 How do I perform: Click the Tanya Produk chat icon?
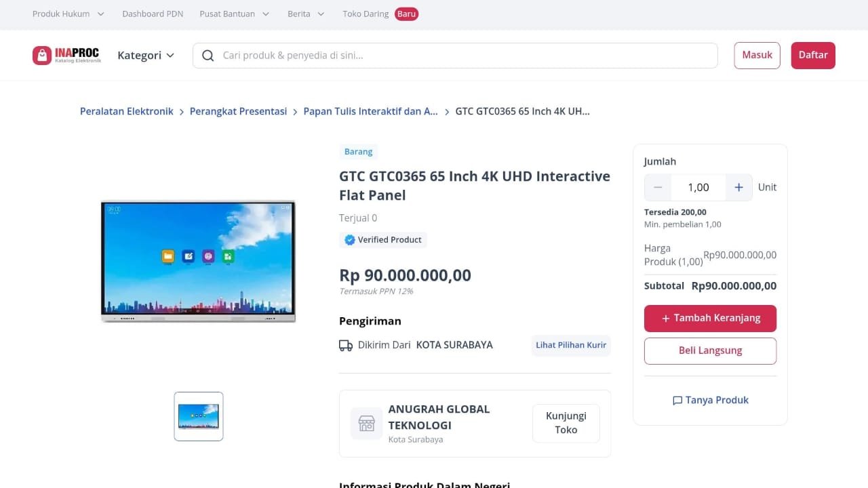coord(677,401)
